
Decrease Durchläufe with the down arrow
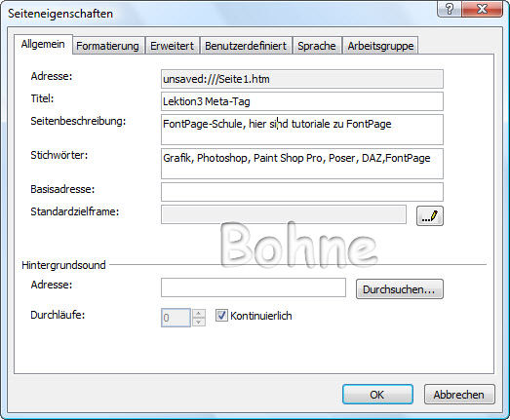point(199,322)
